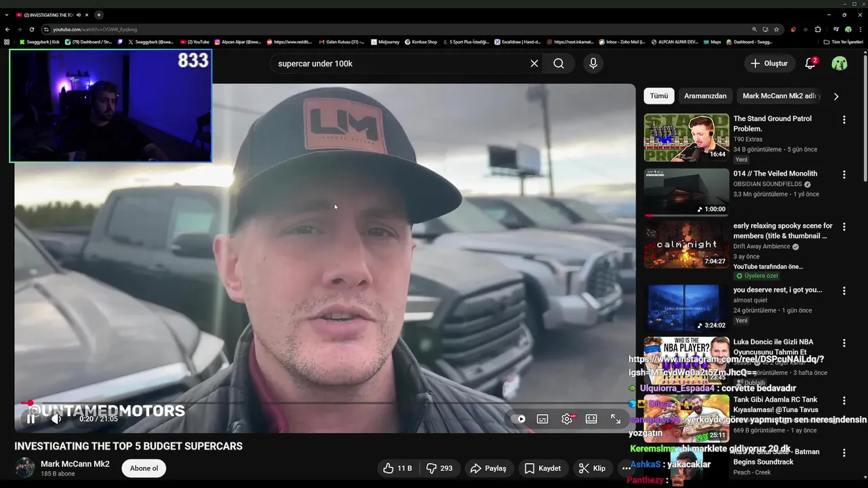Open the Tüm Yer İşaretleri bookmarks folder
The image size is (868, 488).
click(x=844, y=42)
